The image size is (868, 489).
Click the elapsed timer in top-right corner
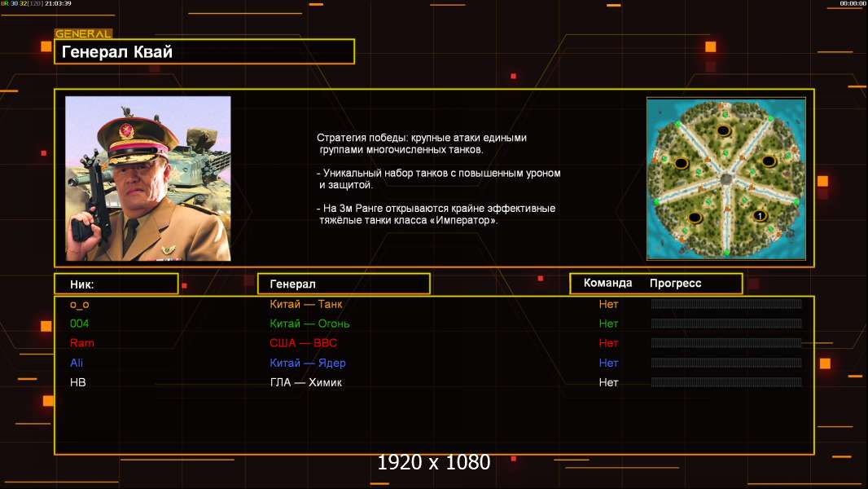[x=853, y=3]
